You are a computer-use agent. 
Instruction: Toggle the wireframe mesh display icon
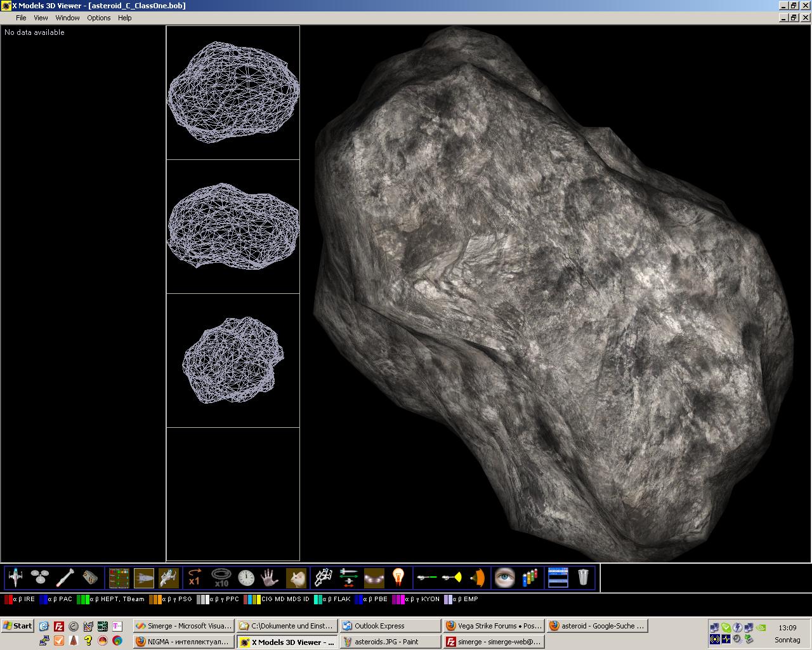[x=324, y=577]
